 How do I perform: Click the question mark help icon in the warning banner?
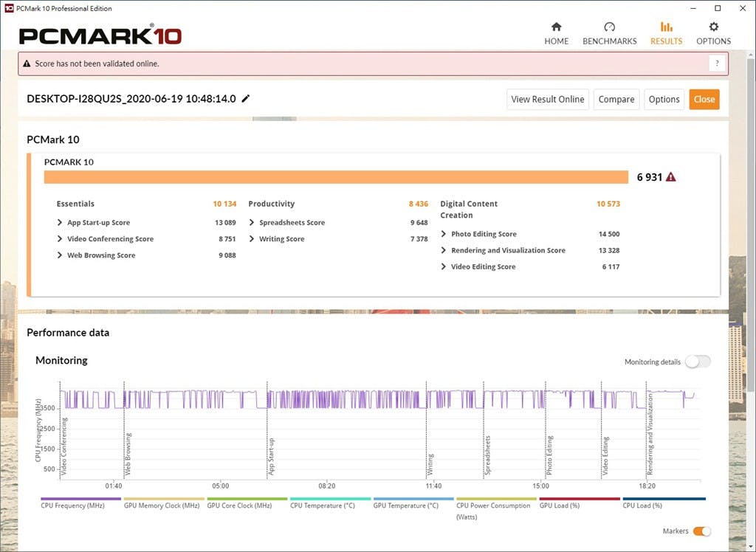(718, 63)
